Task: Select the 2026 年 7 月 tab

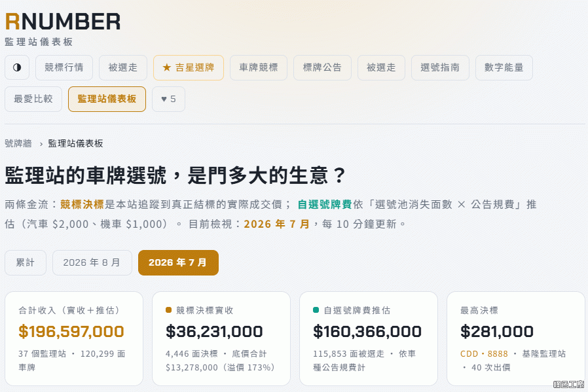Action: 178,262
